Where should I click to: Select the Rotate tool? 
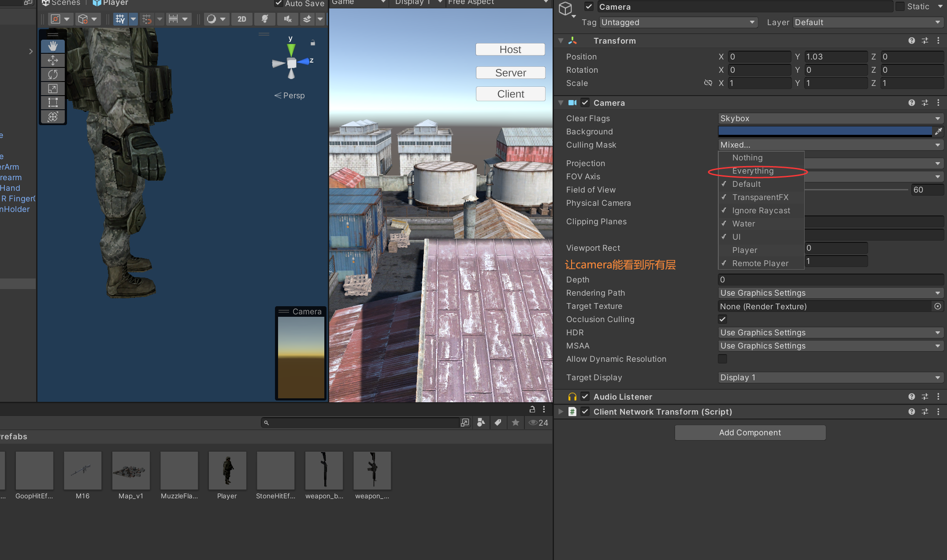tap(53, 74)
